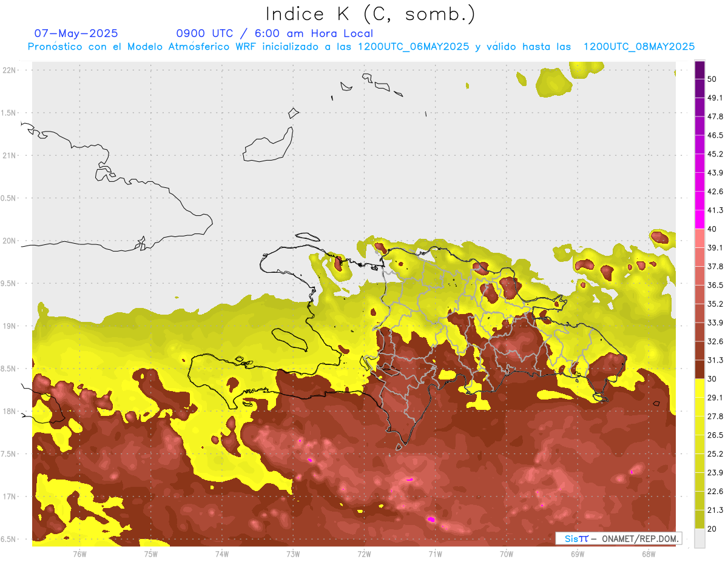Select the "43.9" color scale value

pyautogui.click(x=715, y=173)
